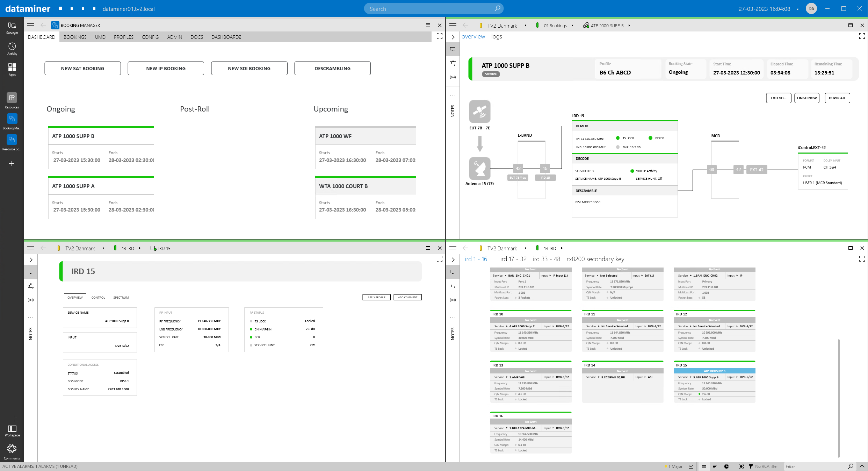Open the visual overview page icon in the IRD 15 pane
The image size is (868, 471).
[31, 272]
